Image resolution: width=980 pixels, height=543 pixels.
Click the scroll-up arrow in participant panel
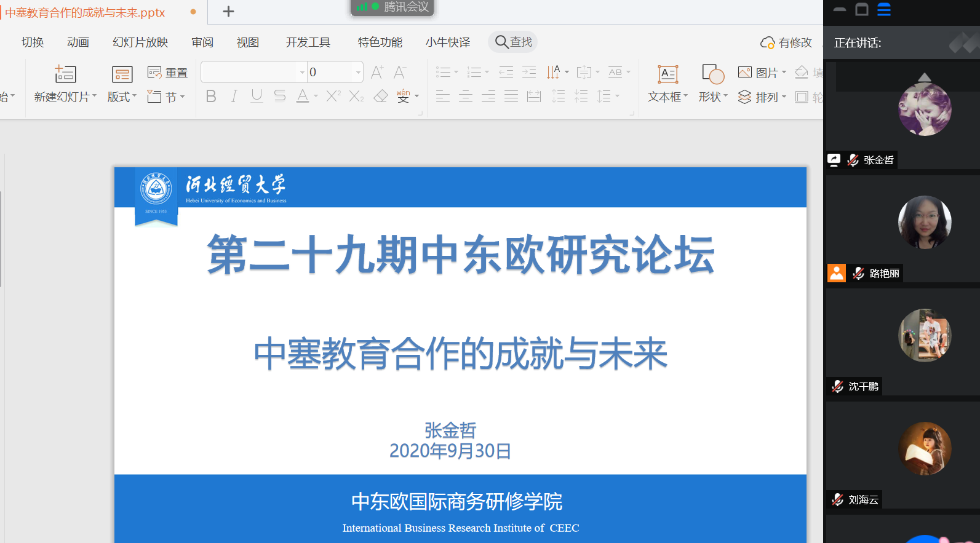tap(924, 77)
